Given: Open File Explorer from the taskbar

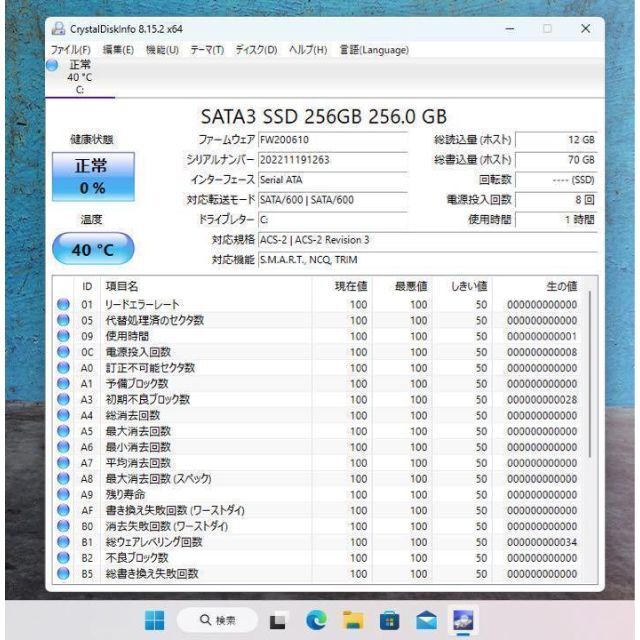Looking at the screenshot, I should click(353, 620).
